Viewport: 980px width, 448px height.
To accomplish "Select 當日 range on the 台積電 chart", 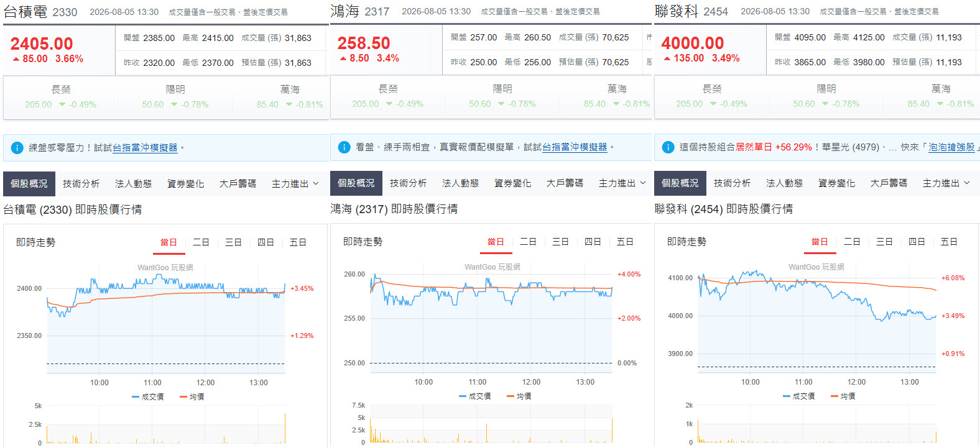I will click(x=169, y=242).
